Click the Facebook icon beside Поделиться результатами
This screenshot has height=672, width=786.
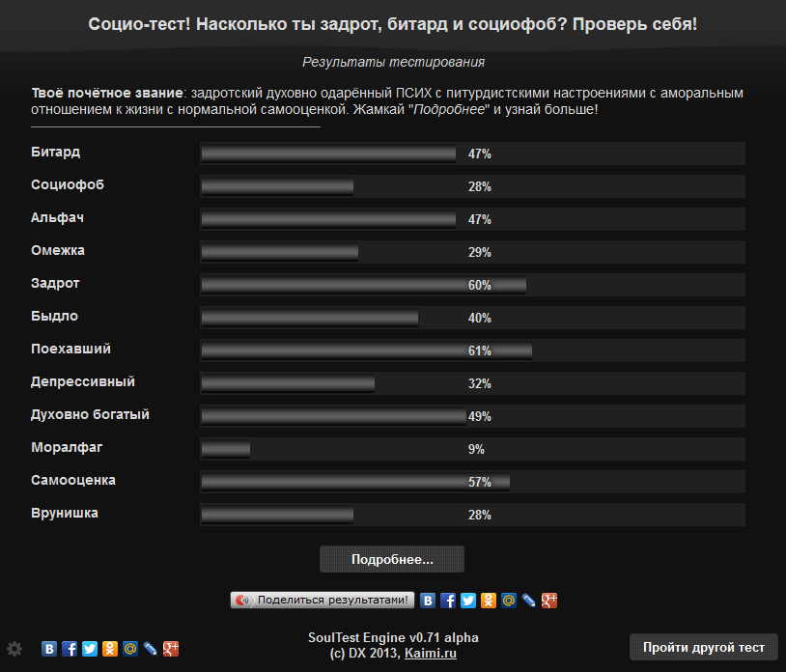point(448,601)
